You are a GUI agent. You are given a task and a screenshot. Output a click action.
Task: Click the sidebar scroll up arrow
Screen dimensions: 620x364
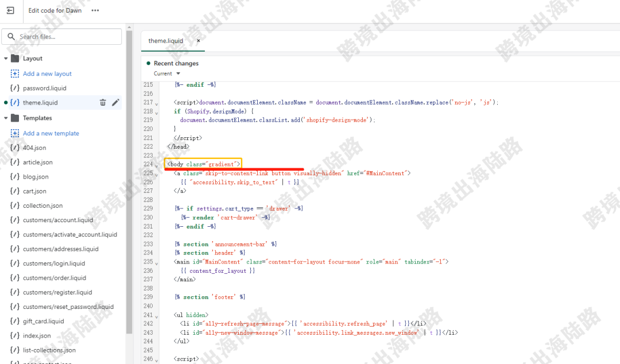pyautogui.click(x=129, y=28)
